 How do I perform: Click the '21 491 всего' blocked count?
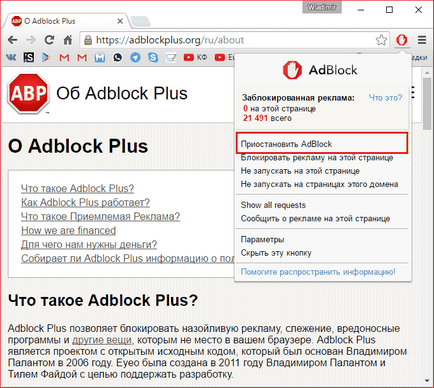[x=267, y=118]
